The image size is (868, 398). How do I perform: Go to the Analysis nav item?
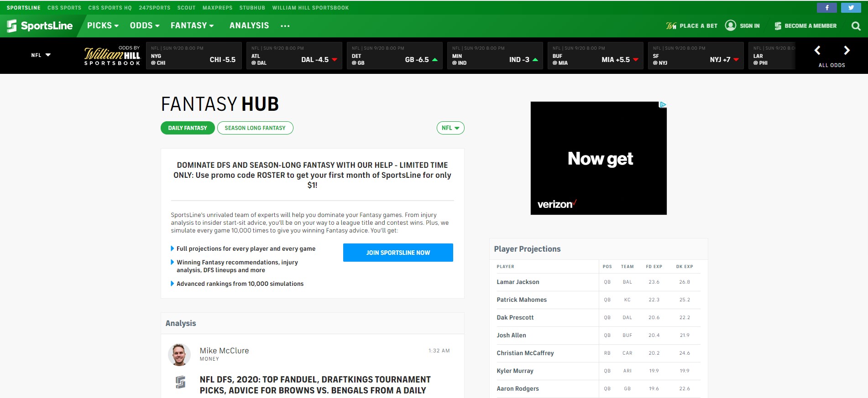click(x=249, y=26)
